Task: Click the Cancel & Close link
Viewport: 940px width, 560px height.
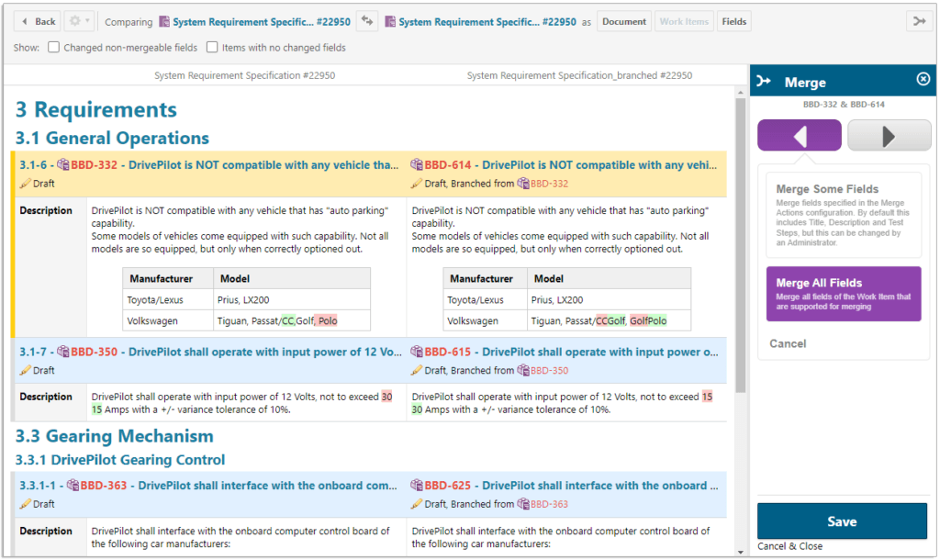Action: [x=789, y=547]
